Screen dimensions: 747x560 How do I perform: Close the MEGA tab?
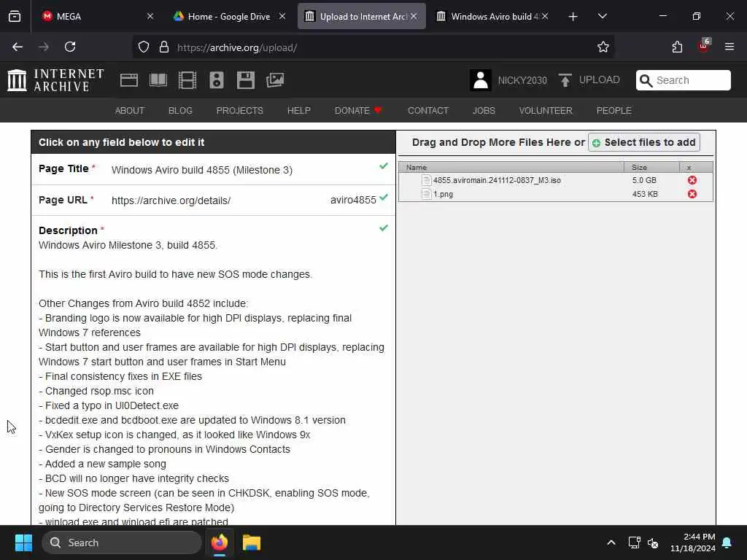click(150, 16)
